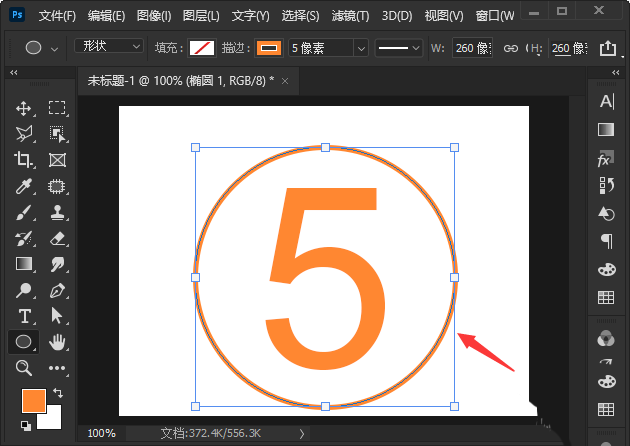Open the Layer (图层) menu

(x=202, y=16)
